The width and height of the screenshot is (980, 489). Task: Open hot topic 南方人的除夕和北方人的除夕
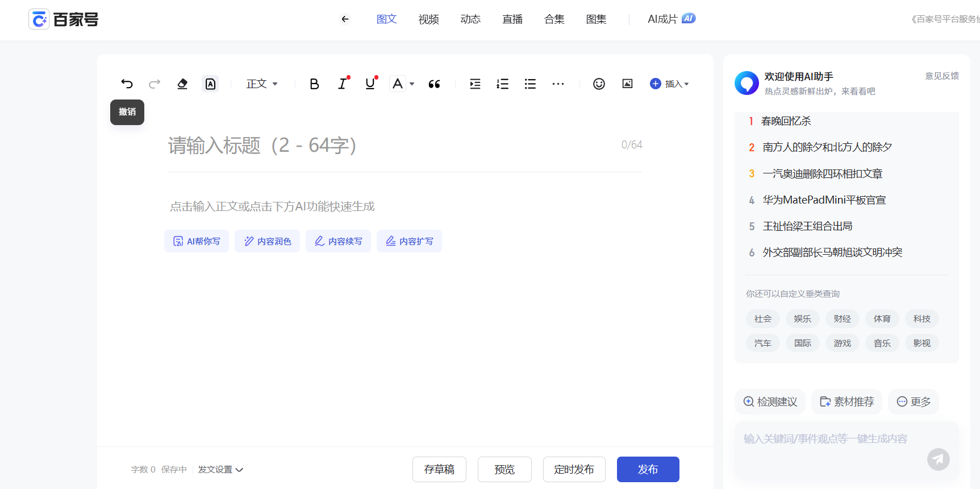(827, 147)
